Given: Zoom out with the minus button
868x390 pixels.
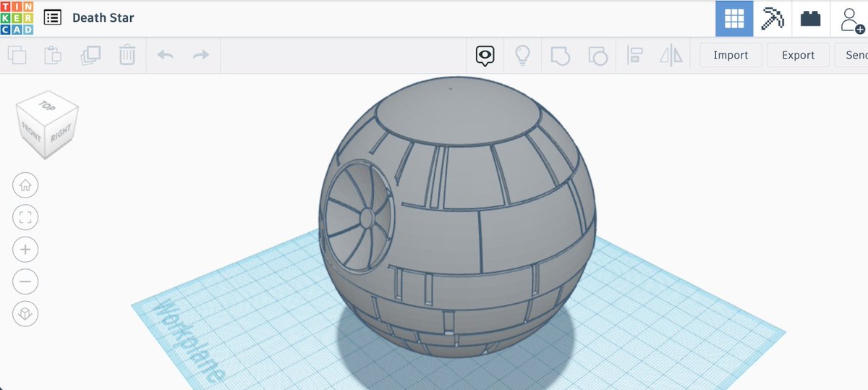Looking at the screenshot, I should (x=25, y=281).
